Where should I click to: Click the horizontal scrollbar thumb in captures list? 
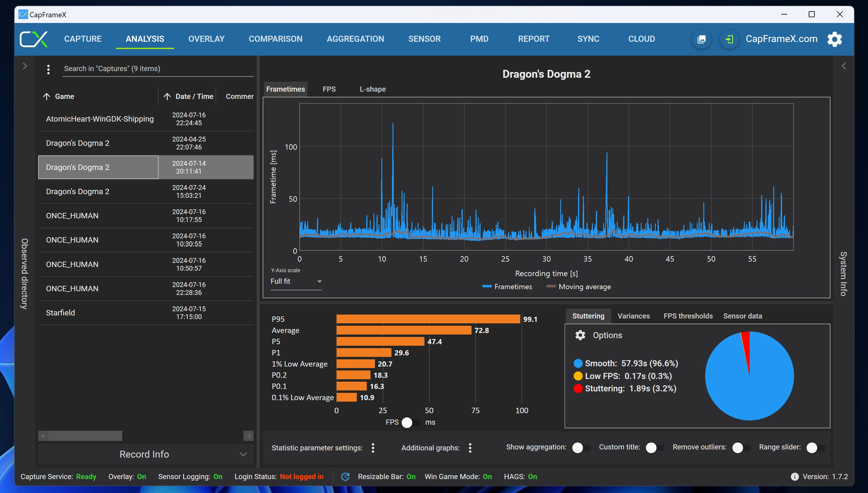[85, 436]
